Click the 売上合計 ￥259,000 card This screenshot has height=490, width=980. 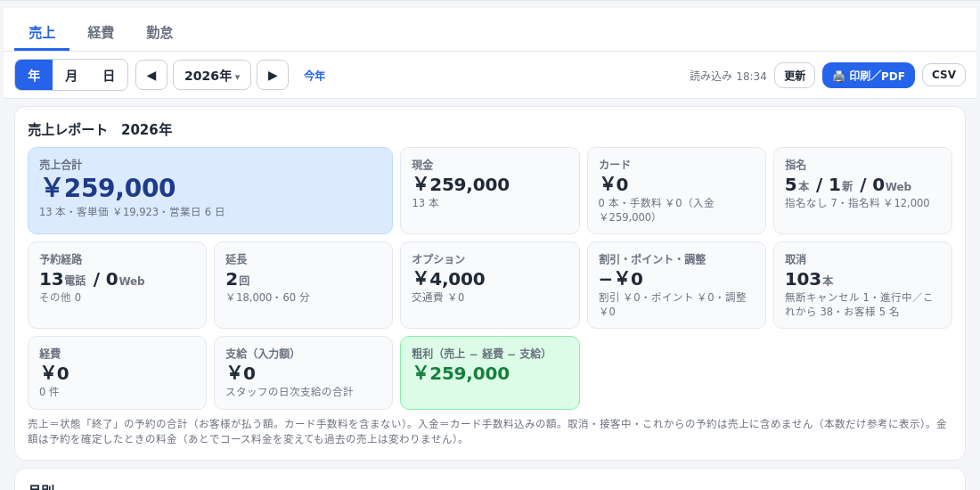tap(210, 191)
